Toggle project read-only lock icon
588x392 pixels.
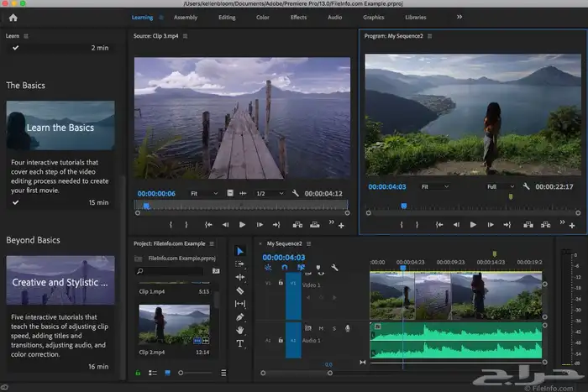[x=138, y=373]
